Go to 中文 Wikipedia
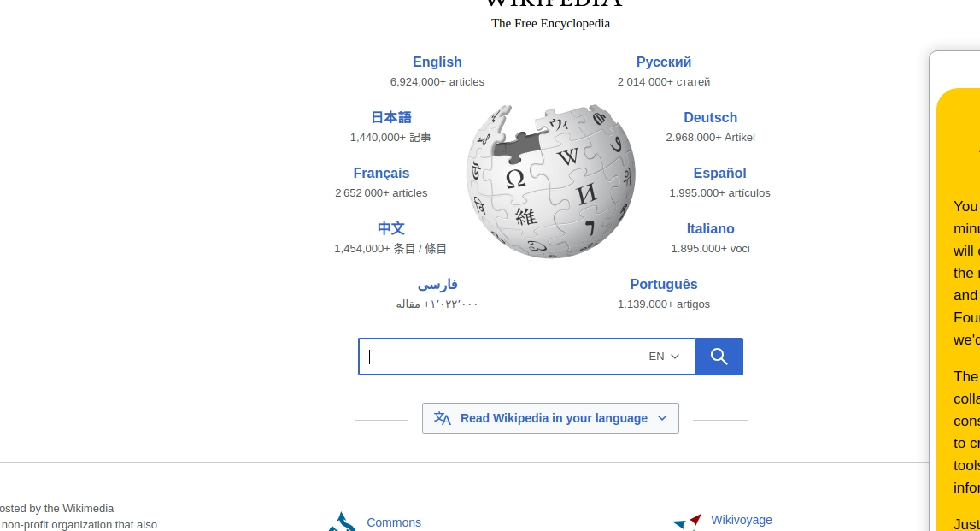980x531 pixels. point(391,229)
